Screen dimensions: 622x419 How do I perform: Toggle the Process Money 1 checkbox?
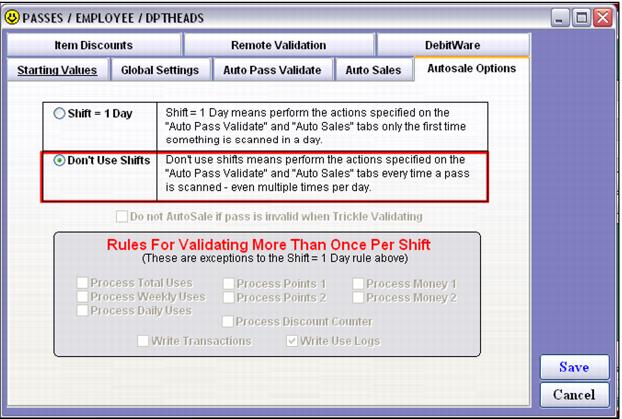pos(358,284)
